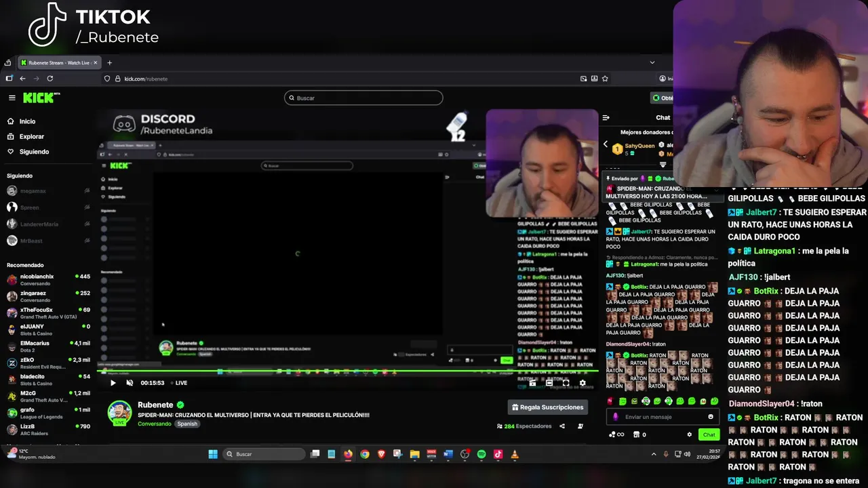Screen dimensions: 868x488
Task: Jump to LIVE in player
Action: click(x=178, y=383)
